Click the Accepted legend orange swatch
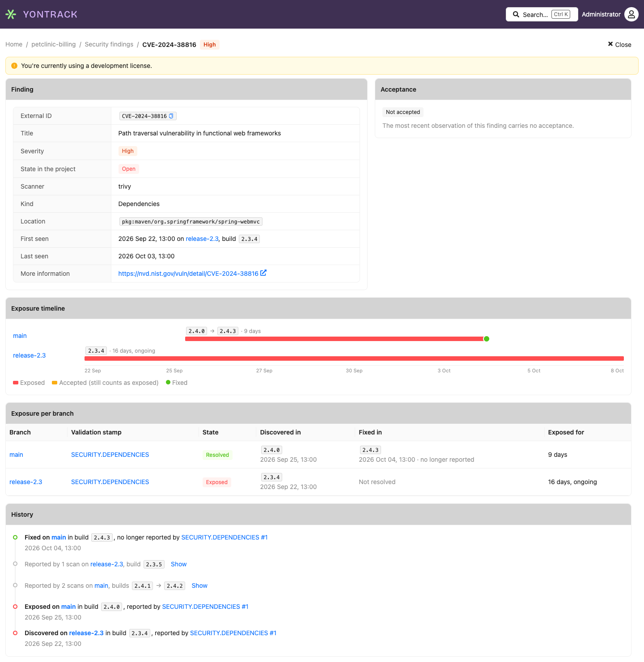644x662 pixels. pos(55,383)
